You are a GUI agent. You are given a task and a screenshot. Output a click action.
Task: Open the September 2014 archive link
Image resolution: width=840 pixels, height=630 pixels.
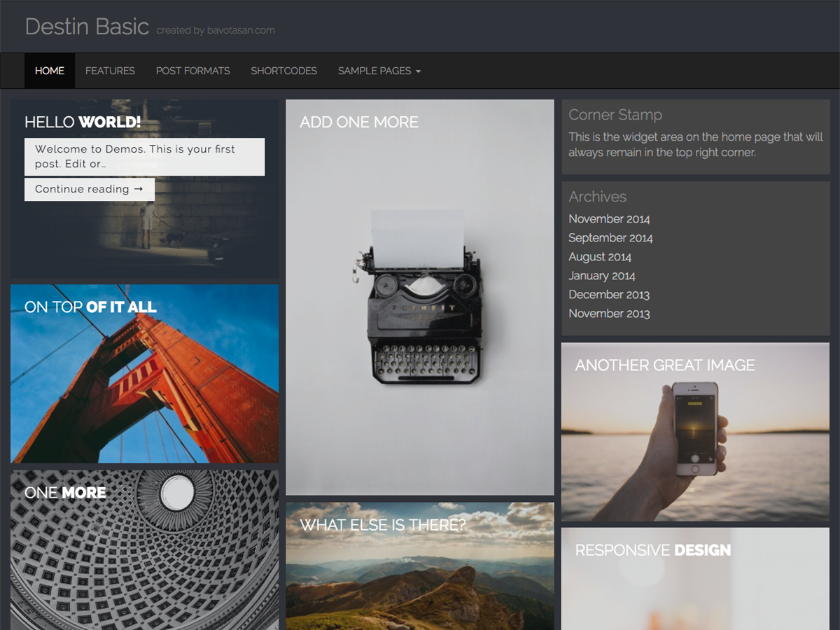(610, 237)
